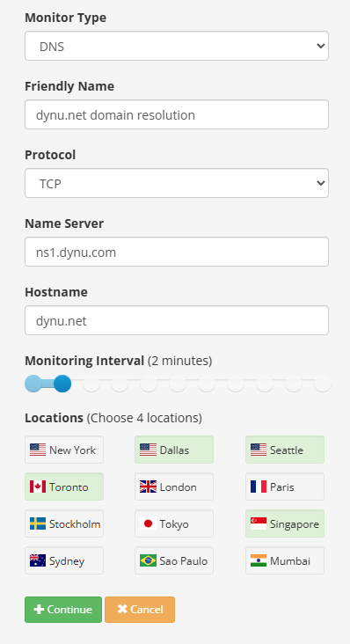350x644 pixels.
Task: Click the orange Cancel button
Action: (140, 610)
